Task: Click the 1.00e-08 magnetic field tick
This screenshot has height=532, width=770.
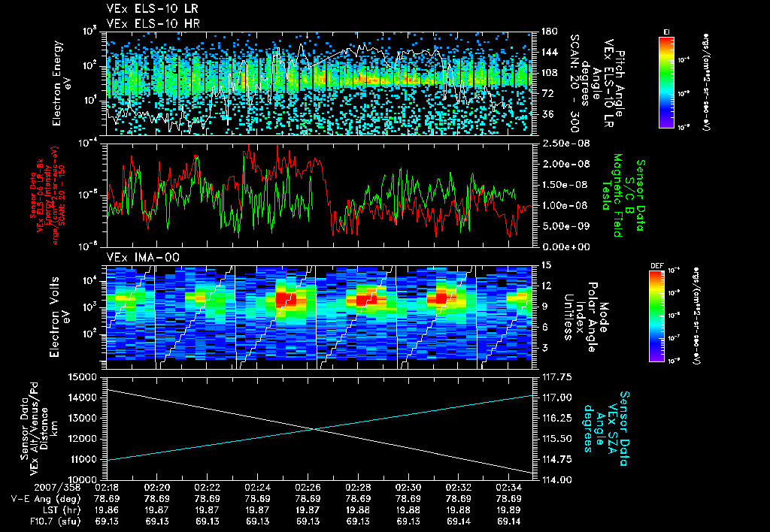Action: 565,206
